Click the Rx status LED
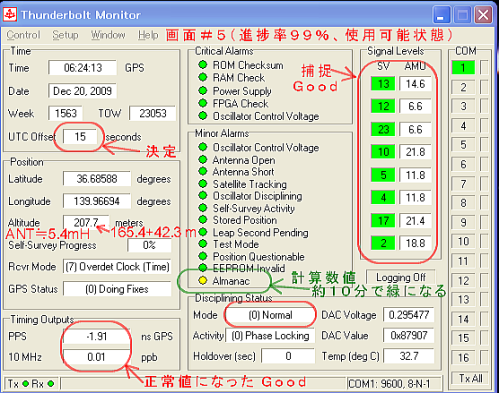 [51, 384]
